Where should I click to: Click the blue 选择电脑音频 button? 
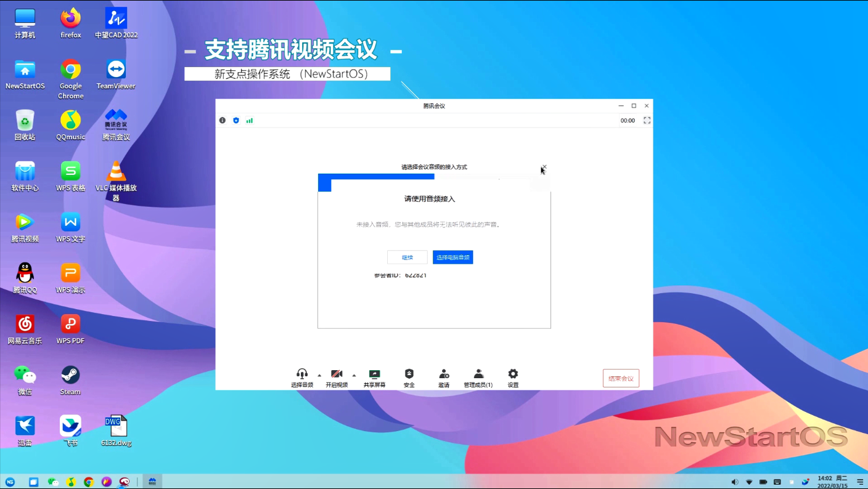point(453,257)
